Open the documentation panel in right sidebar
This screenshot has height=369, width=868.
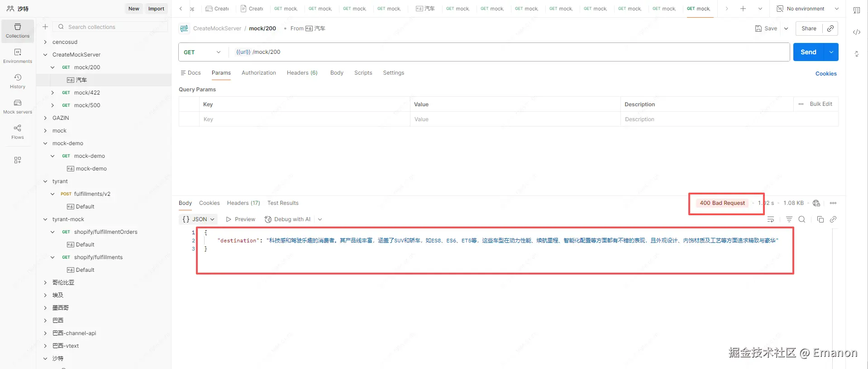(x=857, y=10)
